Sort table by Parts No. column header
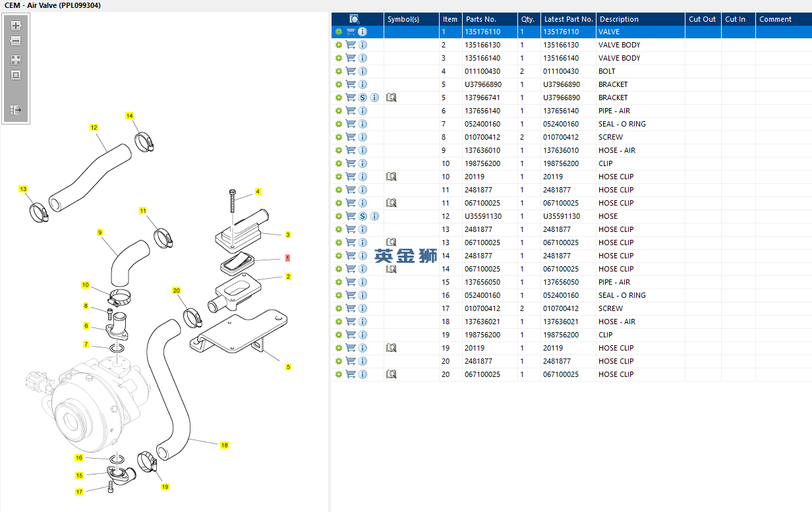812x512 pixels. click(x=480, y=19)
